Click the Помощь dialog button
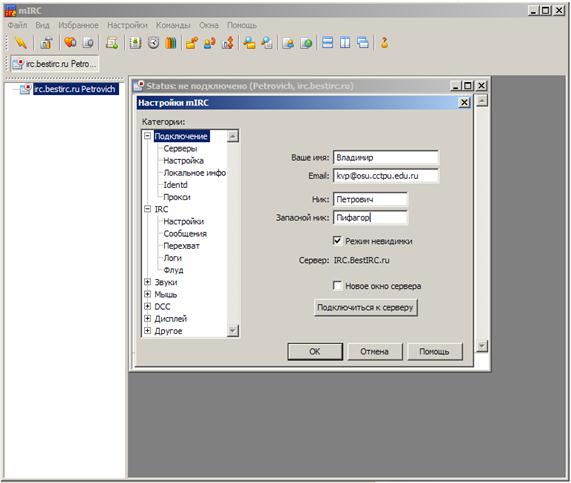 (435, 352)
